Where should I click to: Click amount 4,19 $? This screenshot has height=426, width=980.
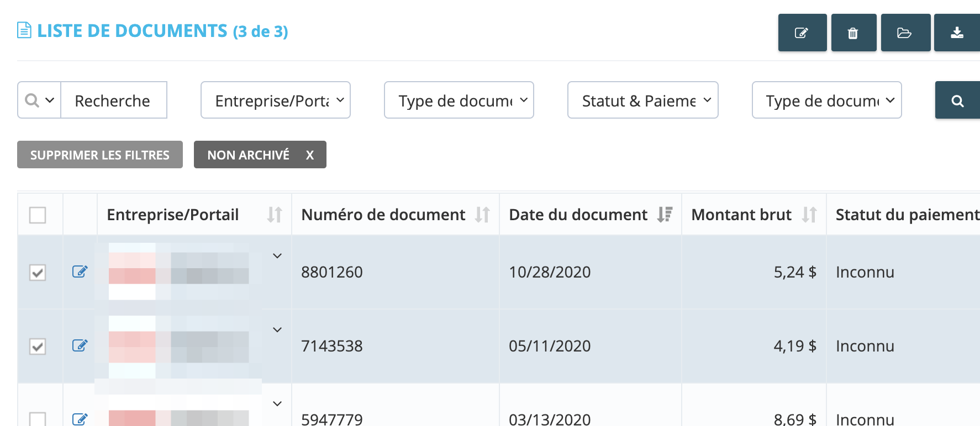click(x=795, y=346)
